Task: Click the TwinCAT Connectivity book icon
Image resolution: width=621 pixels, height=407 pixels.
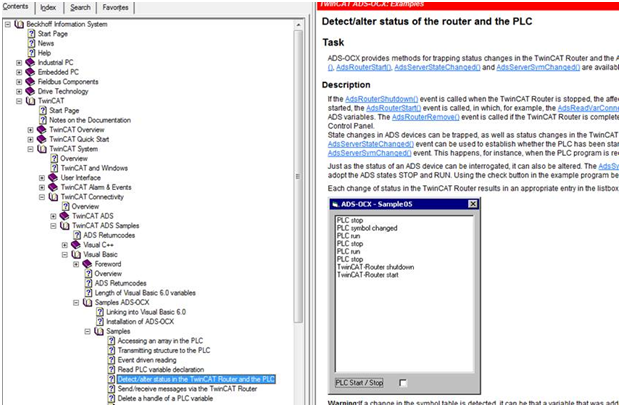Action: [53, 197]
